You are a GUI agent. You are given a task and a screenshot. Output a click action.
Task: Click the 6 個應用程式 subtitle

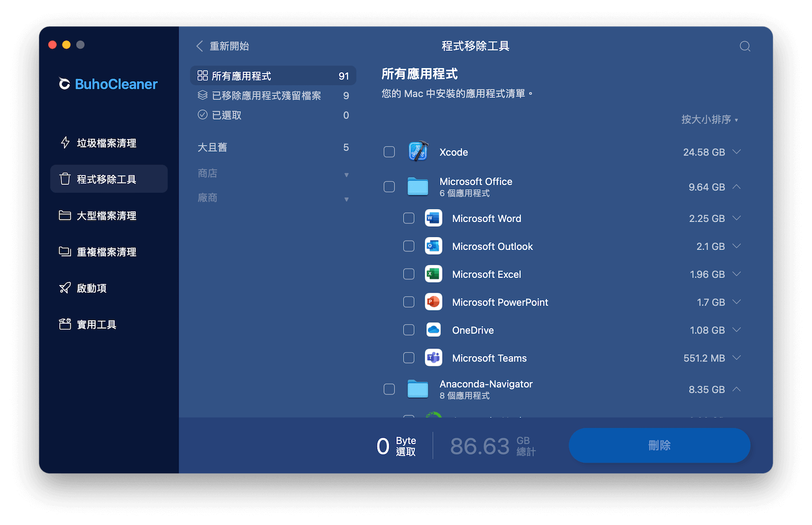point(464,193)
